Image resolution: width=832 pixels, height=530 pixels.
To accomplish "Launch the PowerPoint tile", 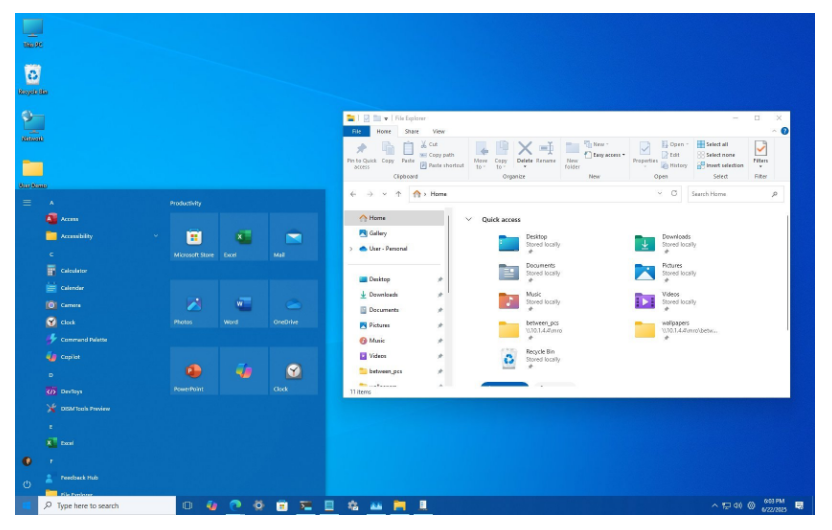I will [194, 371].
